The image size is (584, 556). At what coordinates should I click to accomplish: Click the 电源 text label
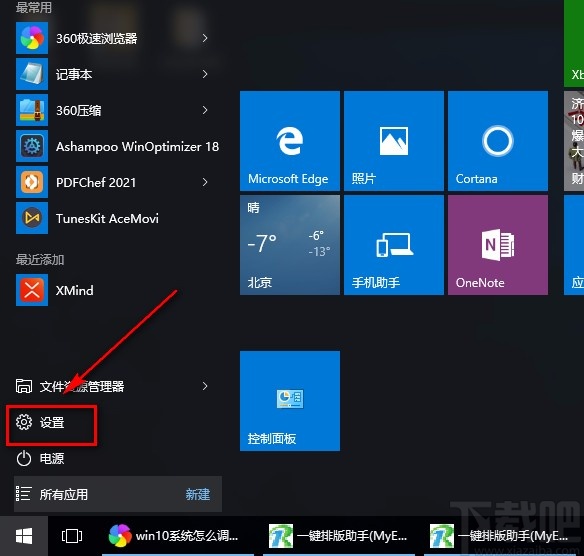pos(52,458)
